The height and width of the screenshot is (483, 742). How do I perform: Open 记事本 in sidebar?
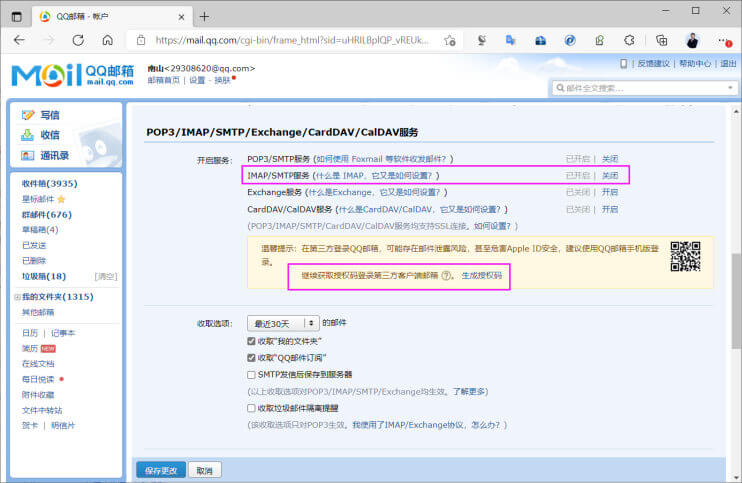(x=63, y=333)
